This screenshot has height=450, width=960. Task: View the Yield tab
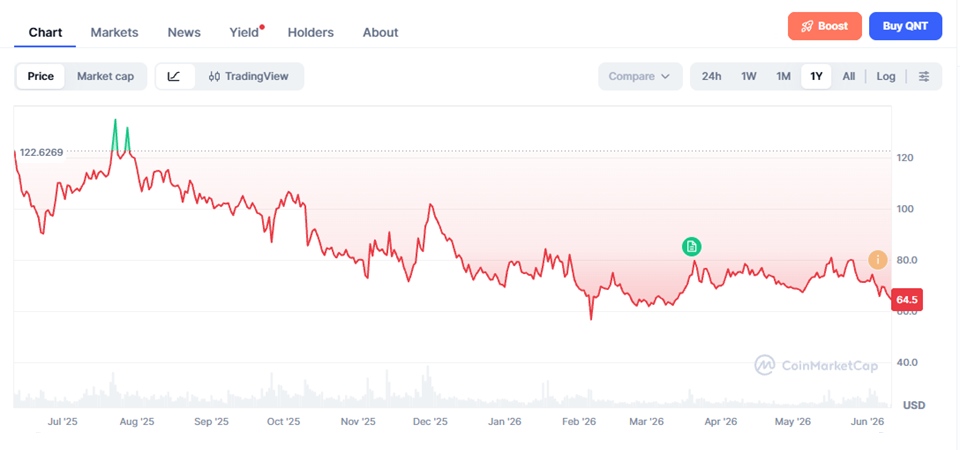[244, 32]
